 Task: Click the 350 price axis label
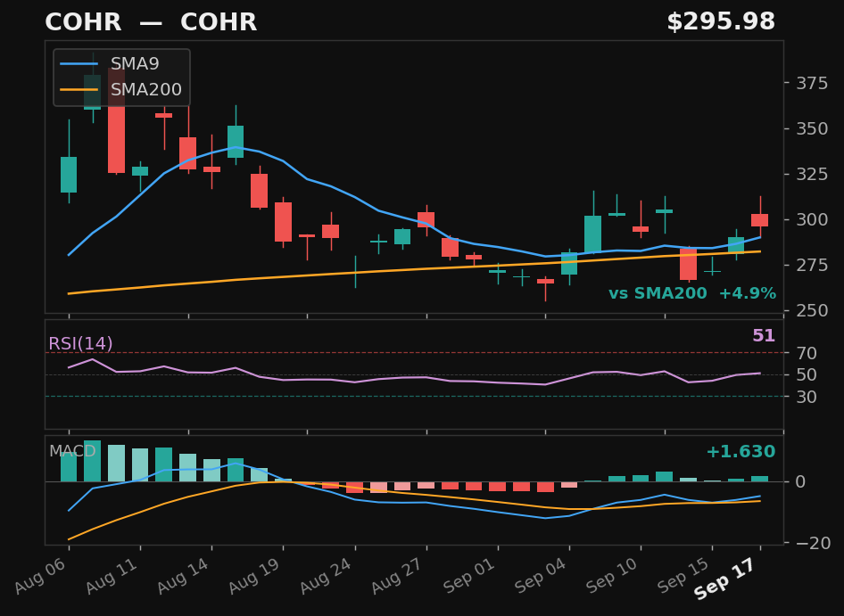812,128
